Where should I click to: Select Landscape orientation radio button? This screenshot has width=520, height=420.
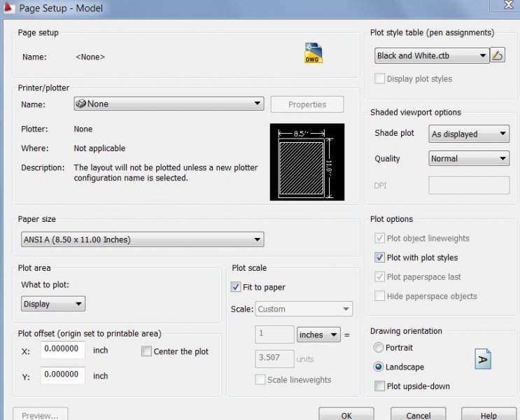tap(379, 367)
